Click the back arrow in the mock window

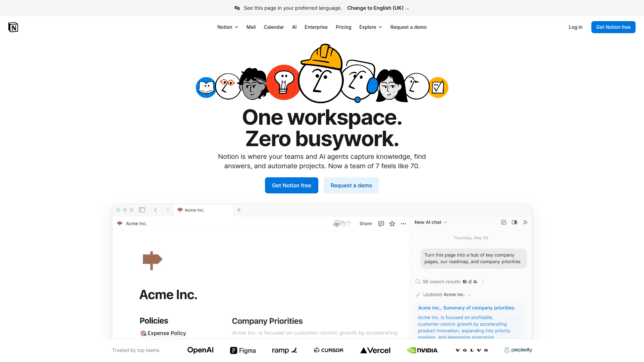155,210
